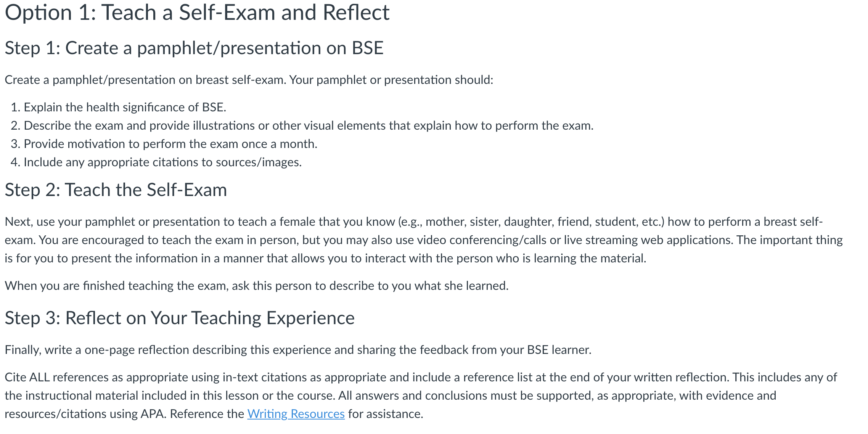Click the words 'for assistance' after the link
868x434 pixels.
click(x=386, y=414)
